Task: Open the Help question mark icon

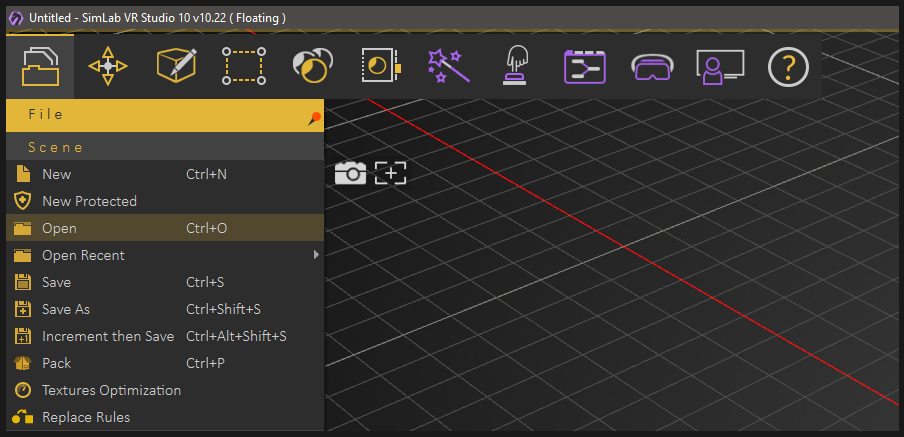Action: coord(788,67)
